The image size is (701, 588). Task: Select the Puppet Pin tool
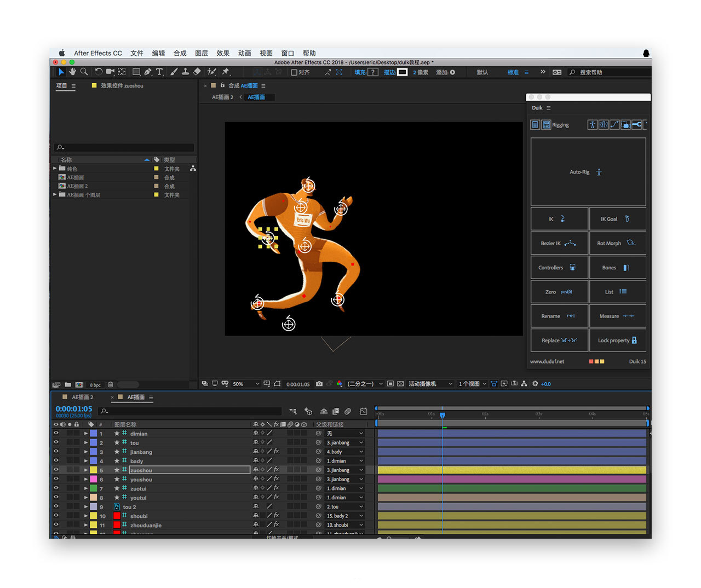225,72
